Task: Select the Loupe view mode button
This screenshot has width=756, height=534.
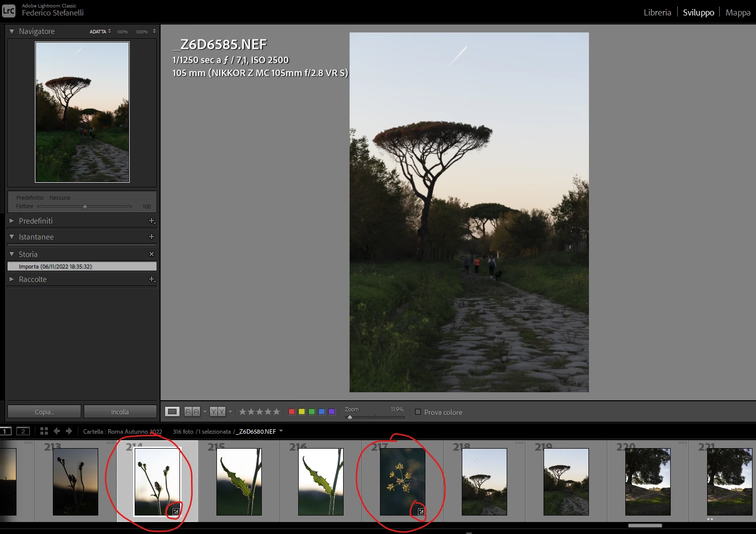Action: 172,412
